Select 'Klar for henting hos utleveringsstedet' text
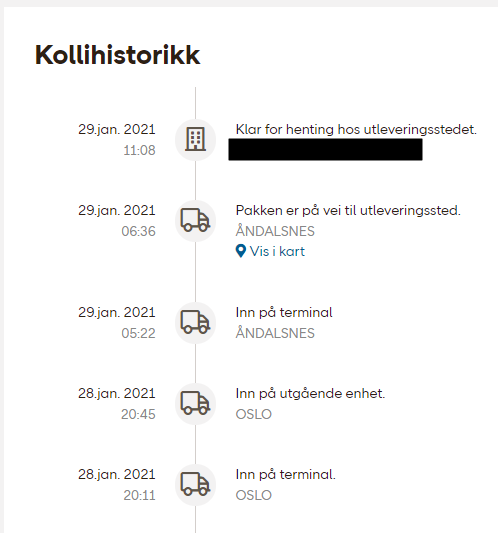The image size is (498, 533). pyautogui.click(x=356, y=130)
